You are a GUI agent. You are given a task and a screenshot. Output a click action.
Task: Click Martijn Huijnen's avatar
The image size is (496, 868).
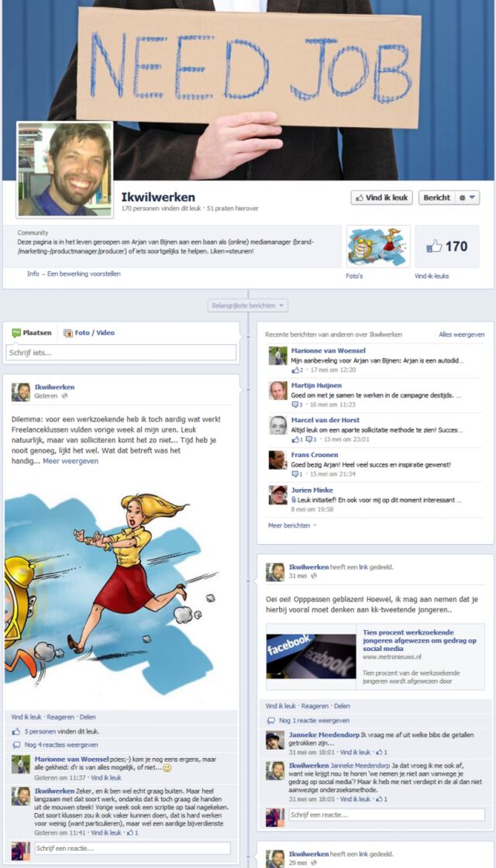coord(278,391)
